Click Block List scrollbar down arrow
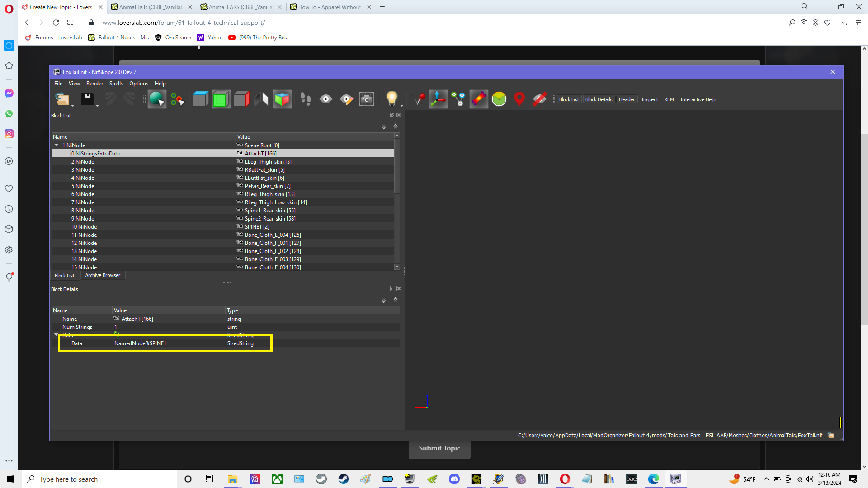Image resolution: width=868 pixels, height=488 pixels. [x=397, y=267]
